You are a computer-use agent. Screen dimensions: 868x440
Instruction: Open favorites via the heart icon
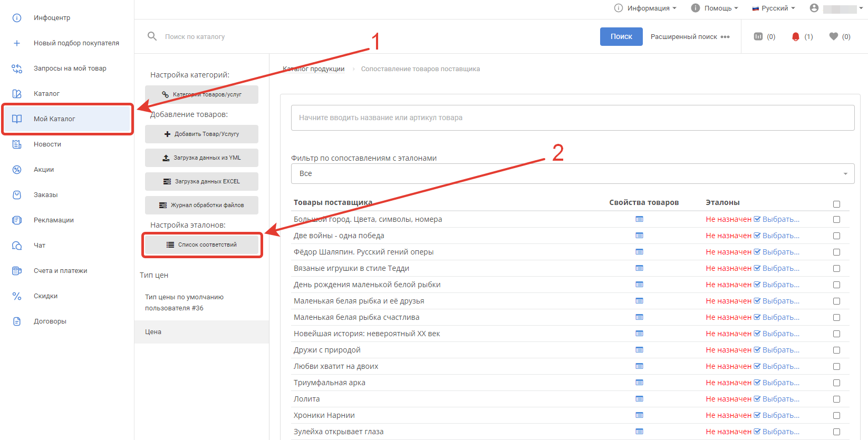[833, 36]
